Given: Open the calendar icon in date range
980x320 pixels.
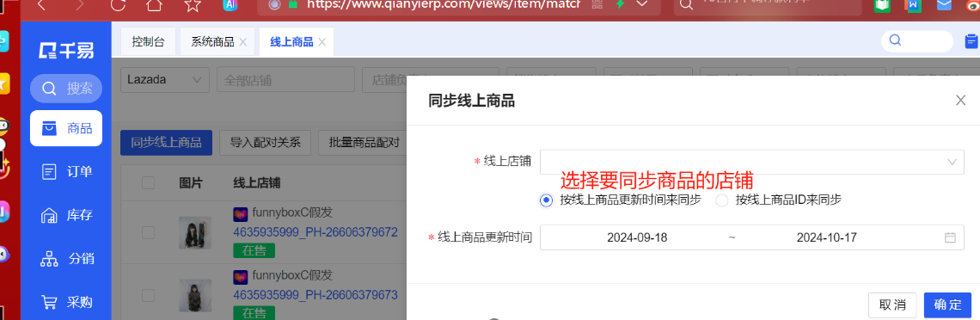Looking at the screenshot, I should pyautogui.click(x=950, y=237).
